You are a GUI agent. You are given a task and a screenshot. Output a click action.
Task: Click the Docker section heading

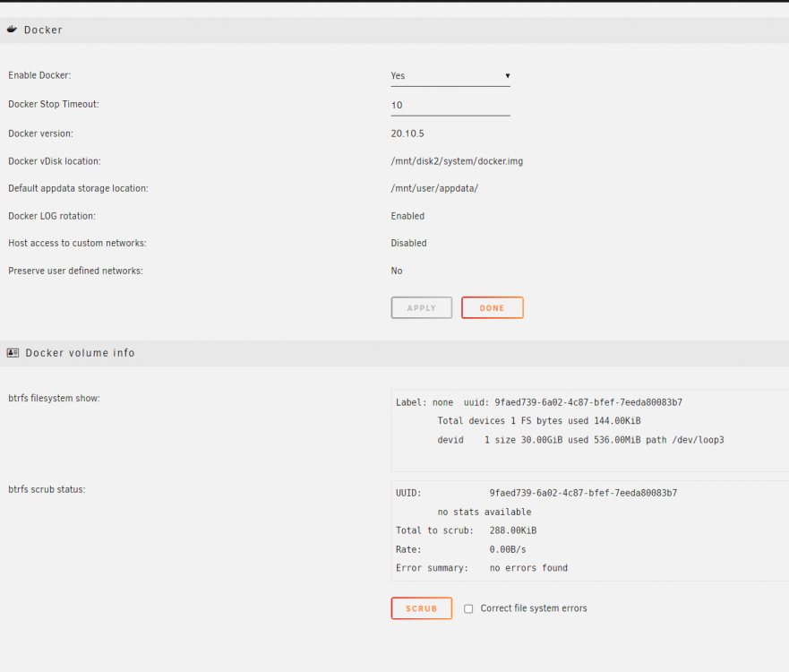click(x=43, y=30)
